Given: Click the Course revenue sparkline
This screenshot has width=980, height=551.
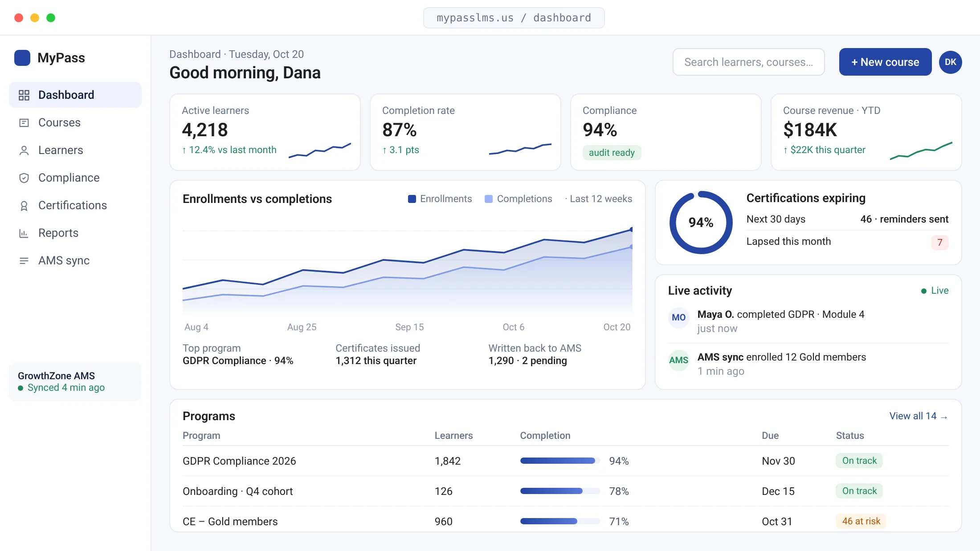Looking at the screenshot, I should tap(921, 150).
